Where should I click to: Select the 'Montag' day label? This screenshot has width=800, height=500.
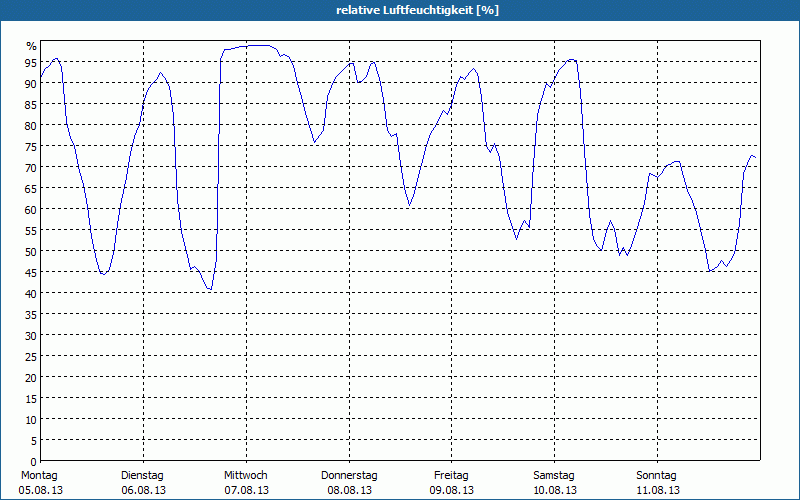(39, 476)
